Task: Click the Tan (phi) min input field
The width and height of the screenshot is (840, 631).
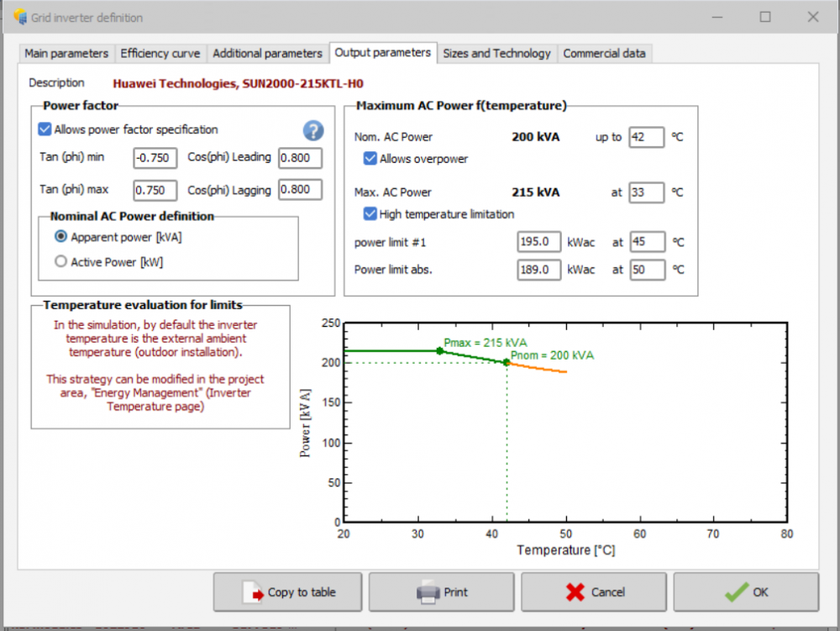Action: [155, 158]
